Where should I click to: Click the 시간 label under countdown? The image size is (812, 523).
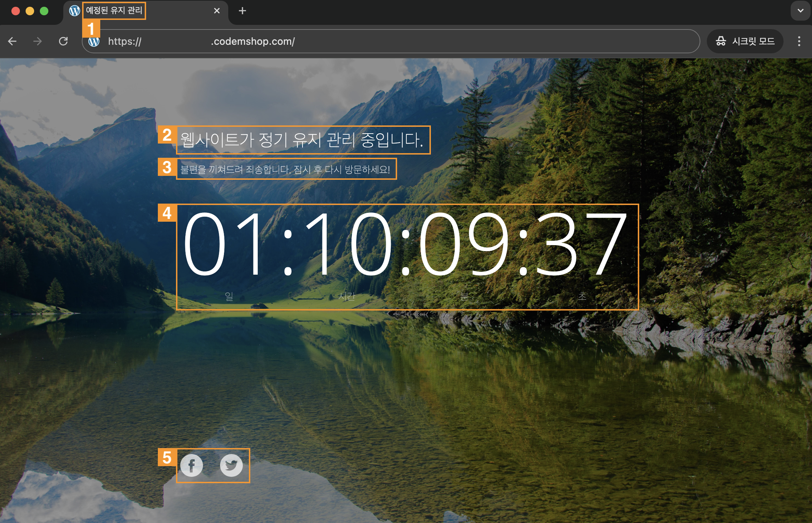click(347, 296)
